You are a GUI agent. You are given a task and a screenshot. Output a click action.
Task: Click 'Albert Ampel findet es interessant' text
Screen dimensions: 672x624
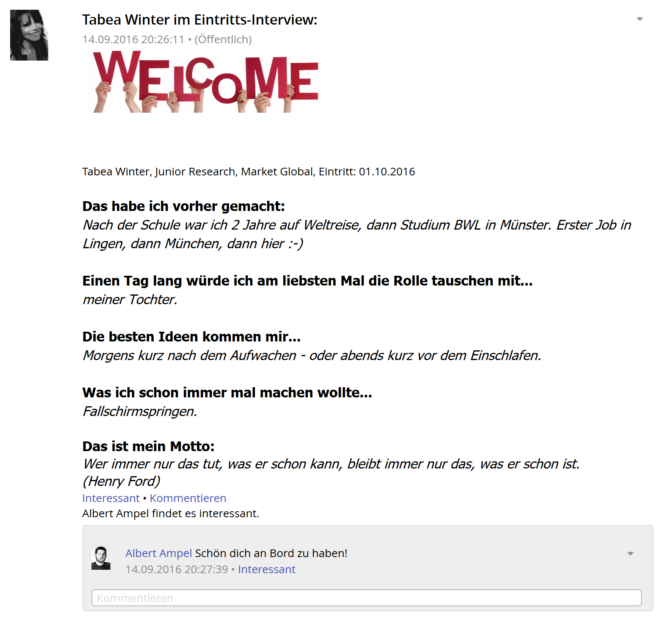(x=171, y=513)
